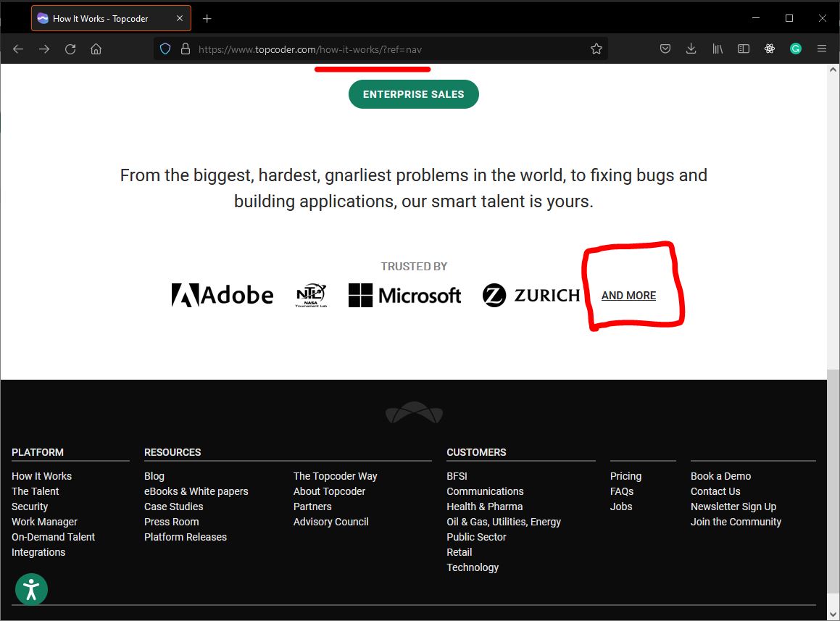Open Contact Us link

[x=715, y=491]
